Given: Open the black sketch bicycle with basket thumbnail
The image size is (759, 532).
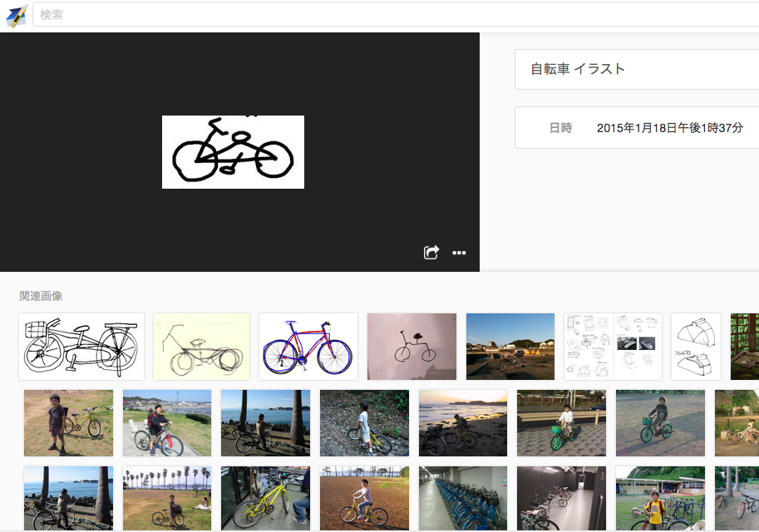Looking at the screenshot, I should coord(81,347).
